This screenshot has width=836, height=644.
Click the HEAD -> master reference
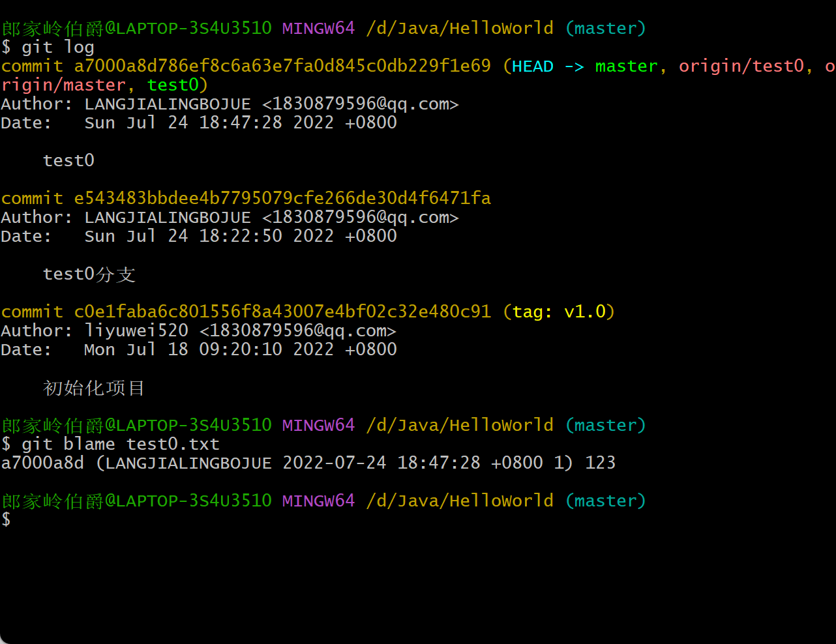pyautogui.click(x=585, y=66)
